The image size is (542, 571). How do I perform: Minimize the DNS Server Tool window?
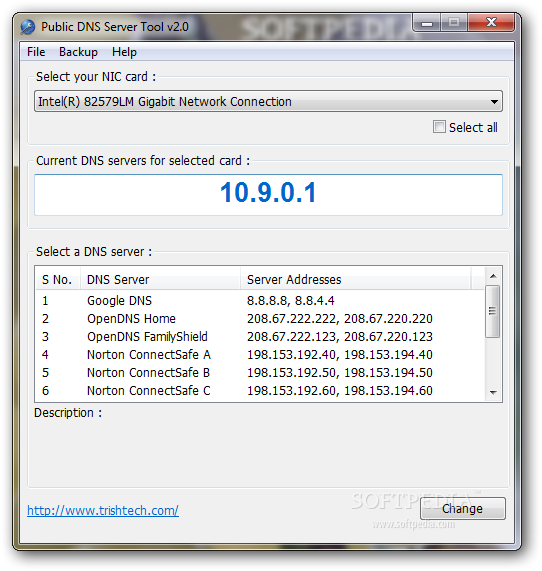coord(427,23)
